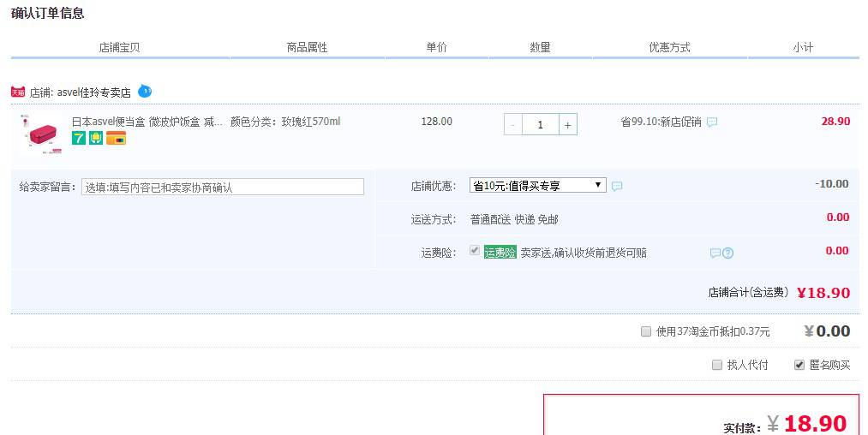The image size is (868, 435).
Task: Open the 运费险 question-mark help icon
Action: tap(728, 253)
